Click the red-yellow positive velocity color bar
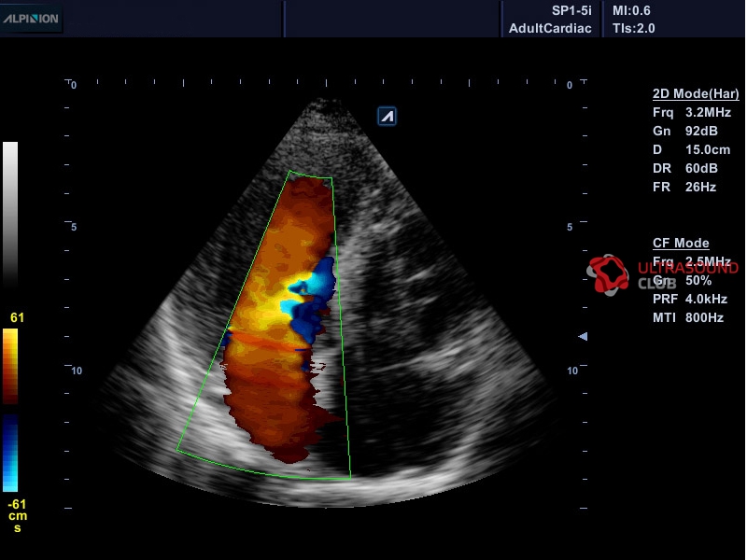This screenshot has height=560, width=747. click(x=10, y=366)
